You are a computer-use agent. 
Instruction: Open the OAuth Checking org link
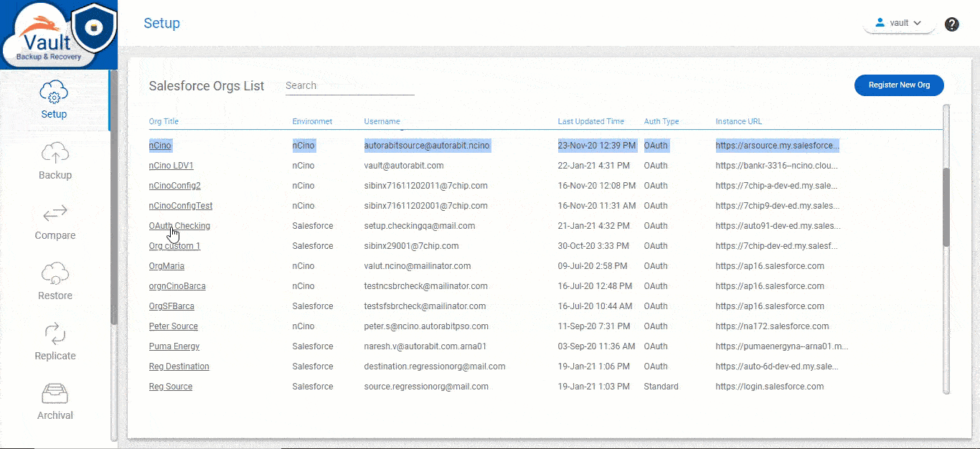coord(179,226)
